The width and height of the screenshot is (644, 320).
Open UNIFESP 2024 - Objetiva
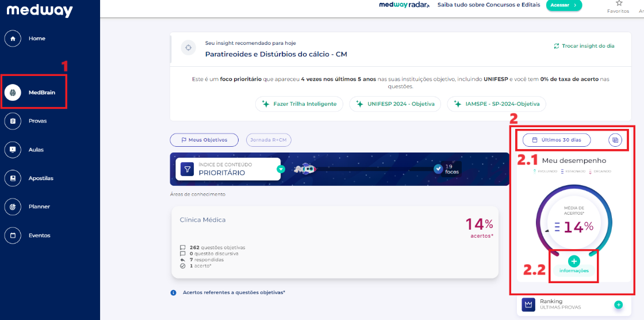point(394,104)
